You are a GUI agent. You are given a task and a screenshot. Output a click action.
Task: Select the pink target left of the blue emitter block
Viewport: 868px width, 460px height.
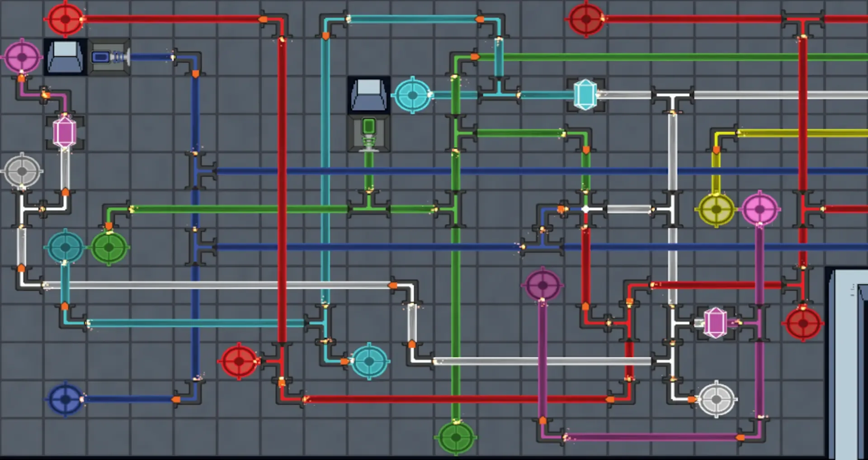coord(22,57)
